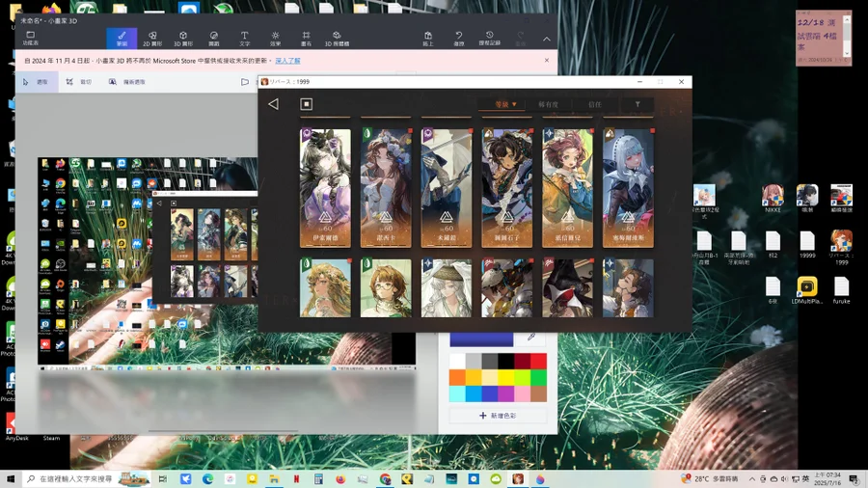
Task: Open File Explorer from the taskbar
Action: [x=274, y=479]
